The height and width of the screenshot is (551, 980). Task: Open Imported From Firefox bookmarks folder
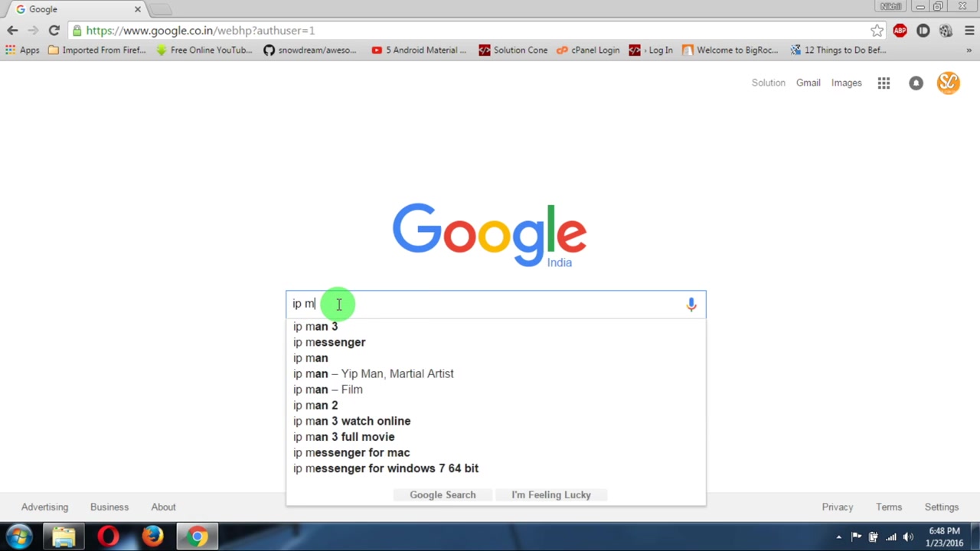[x=96, y=51]
